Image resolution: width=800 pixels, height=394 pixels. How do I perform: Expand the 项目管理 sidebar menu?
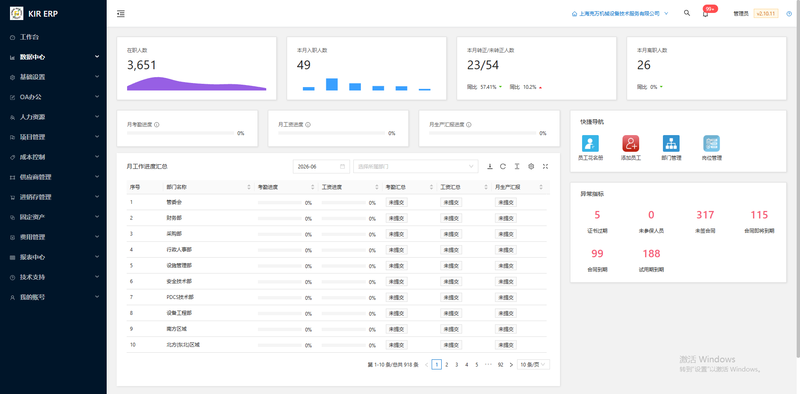[x=54, y=137]
